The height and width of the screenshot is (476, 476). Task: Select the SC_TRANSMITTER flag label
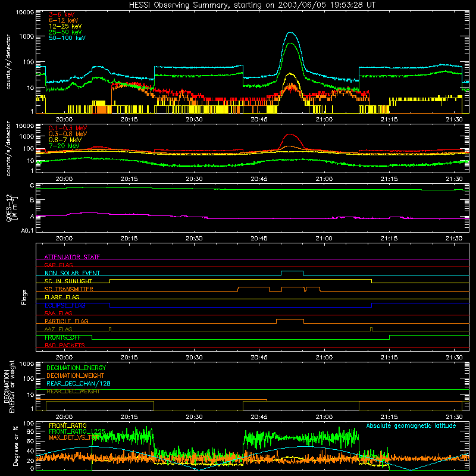[68, 289]
